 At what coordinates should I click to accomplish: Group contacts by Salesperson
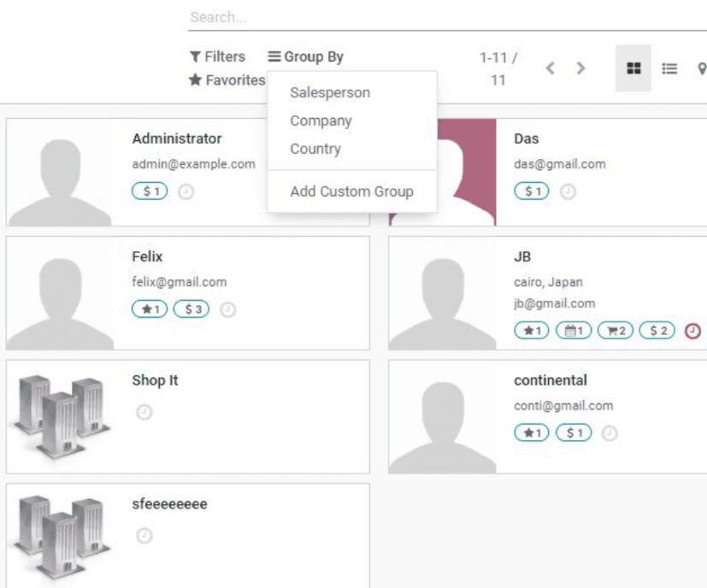[330, 92]
